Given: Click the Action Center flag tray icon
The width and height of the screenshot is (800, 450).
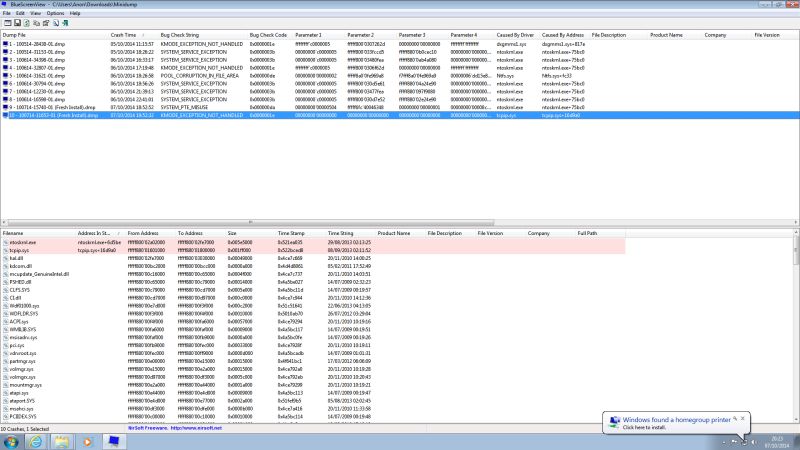Looking at the screenshot, I should (735, 442).
